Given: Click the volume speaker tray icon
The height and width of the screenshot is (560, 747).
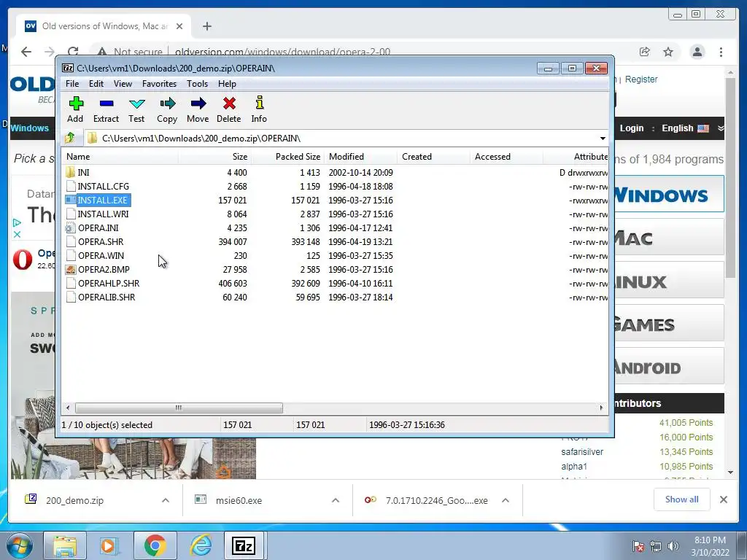Looking at the screenshot, I should [x=673, y=546].
